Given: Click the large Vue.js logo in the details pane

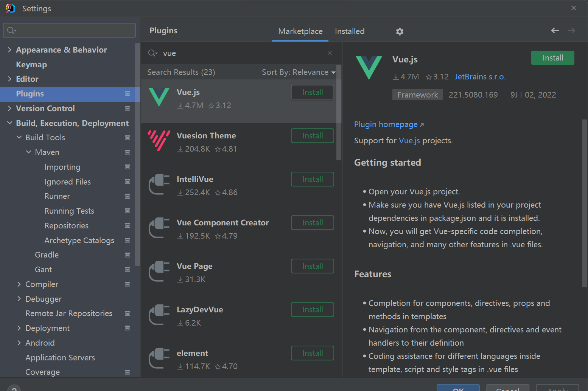Looking at the screenshot, I should tap(369, 68).
